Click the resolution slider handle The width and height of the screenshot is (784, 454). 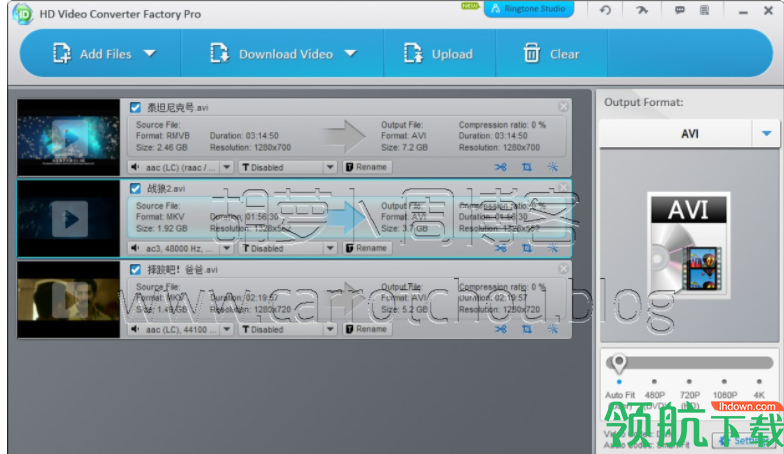[618, 364]
